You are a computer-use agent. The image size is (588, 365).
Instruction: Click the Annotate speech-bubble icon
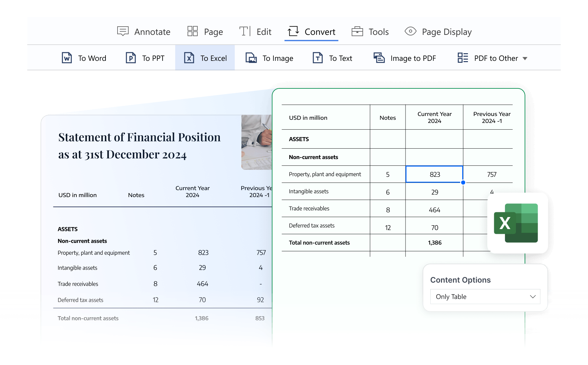point(123,31)
